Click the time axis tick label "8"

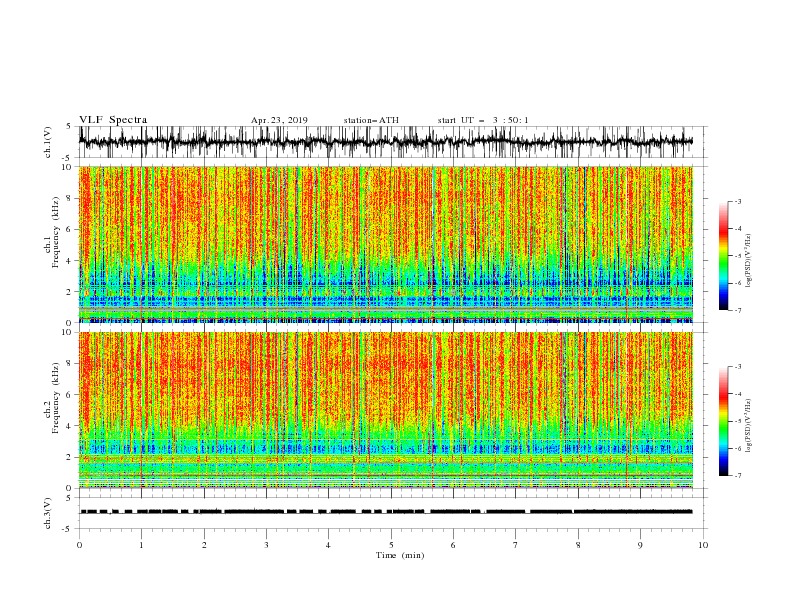[578, 545]
